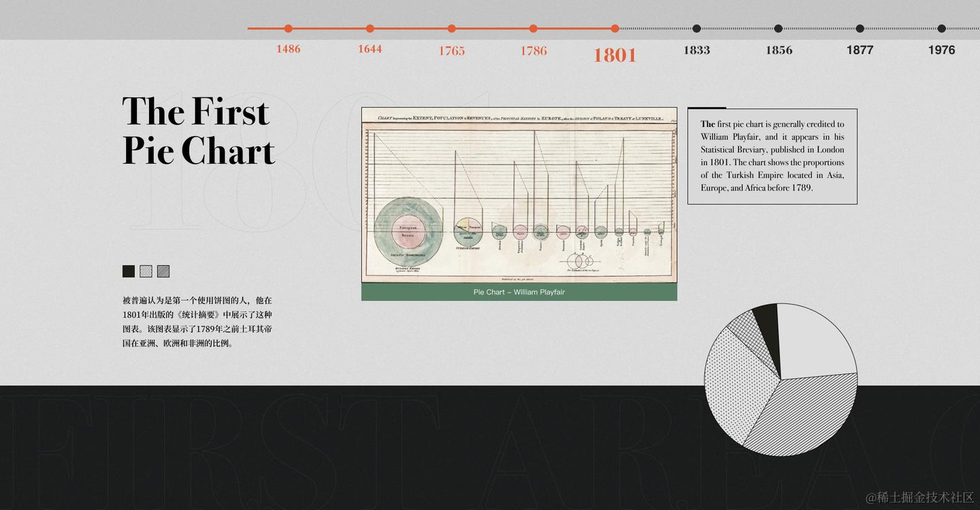980x510 pixels.
Task: Click the 1856 year label
Action: tap(779, 50)
